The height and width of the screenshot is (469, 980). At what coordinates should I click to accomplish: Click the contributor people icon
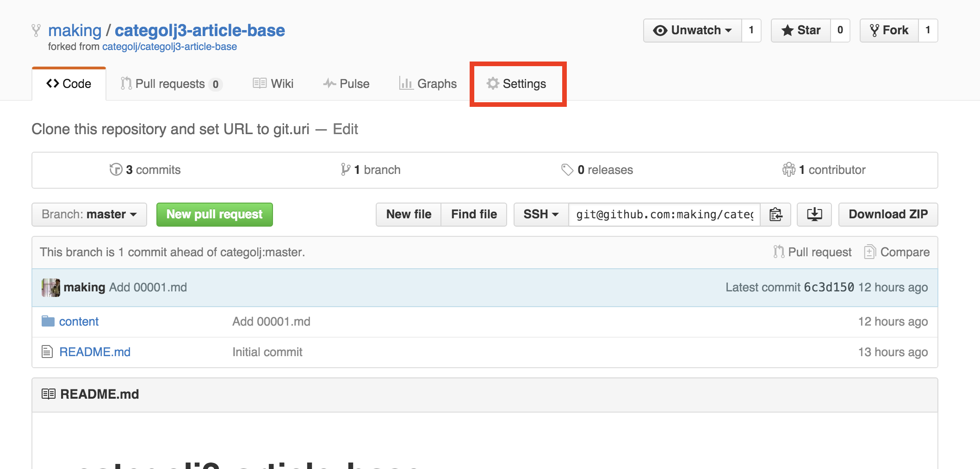(788, 170)
